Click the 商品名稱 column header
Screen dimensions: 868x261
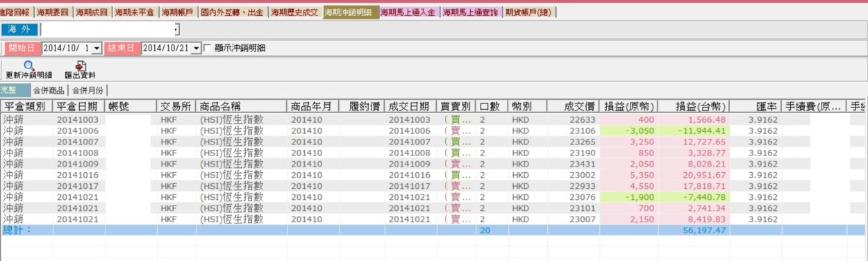(242, 106)
